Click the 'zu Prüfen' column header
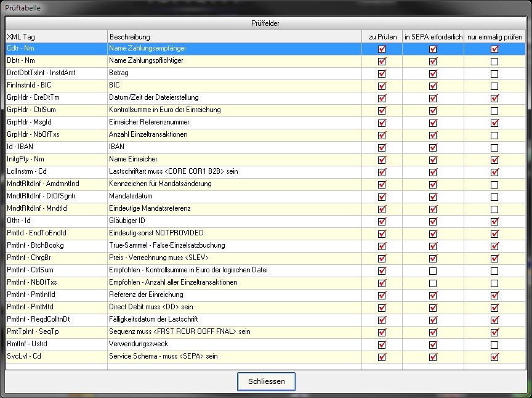The height and width of the screenshot is (398, 532). (382, 37)
